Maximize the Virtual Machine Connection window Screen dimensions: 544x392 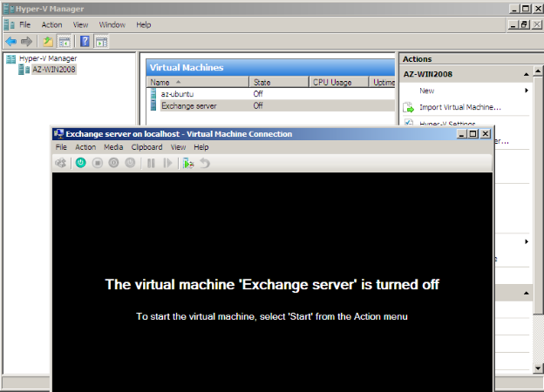[x=473, y=134]
